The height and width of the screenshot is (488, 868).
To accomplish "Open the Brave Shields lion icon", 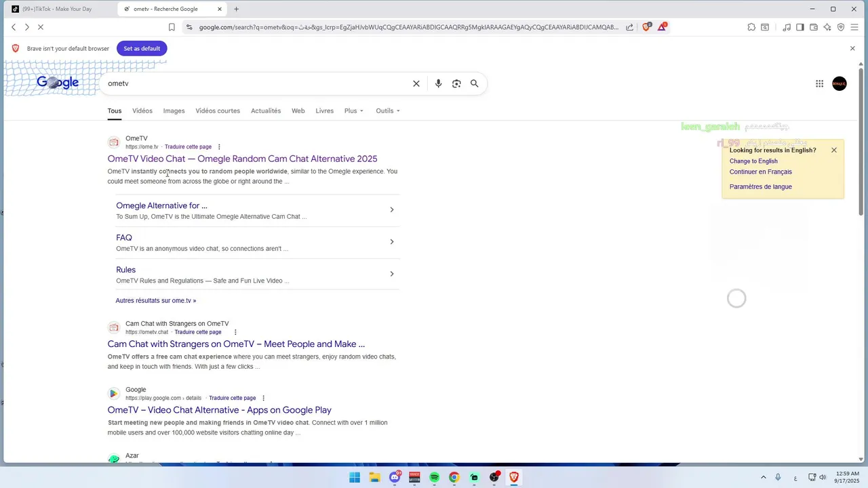I will (x=647, y=27).
